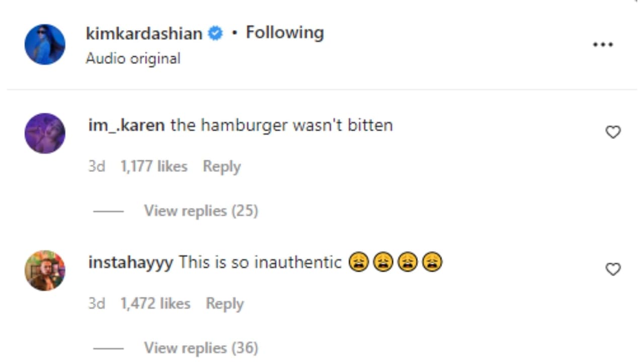
Task: Click kimkardashian's profile picture
Action: pyautogui.click(x=45, y=44)
